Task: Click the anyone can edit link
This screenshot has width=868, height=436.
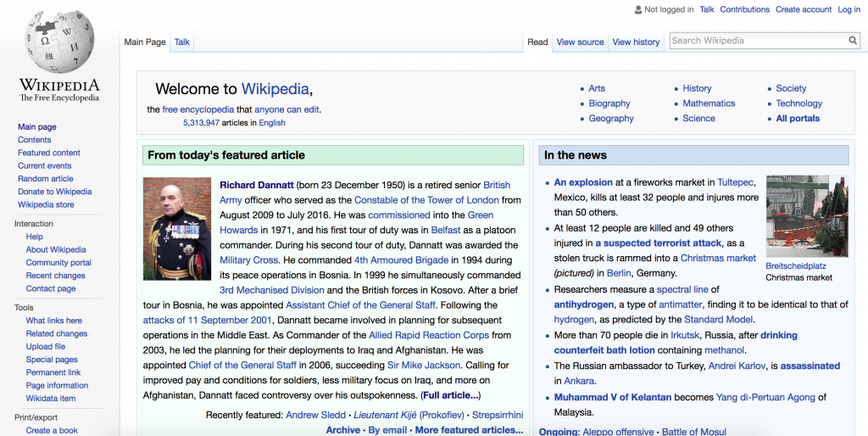Action: click(x=287, y=109)
